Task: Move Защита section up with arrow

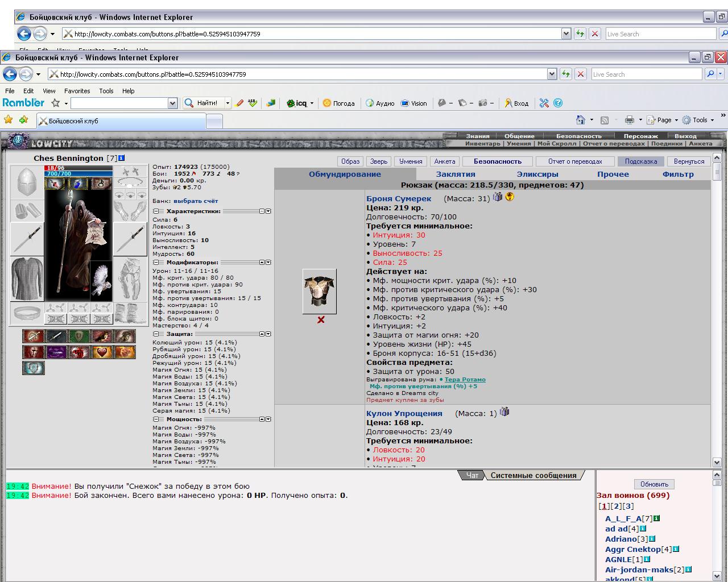Action: tap(262, 334)
